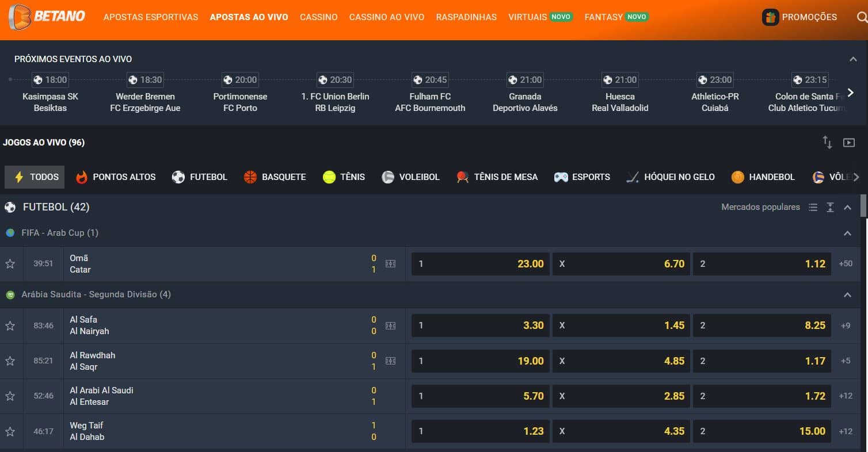Click the live stream video icon

pyautogui.click(x=849, y=143)
